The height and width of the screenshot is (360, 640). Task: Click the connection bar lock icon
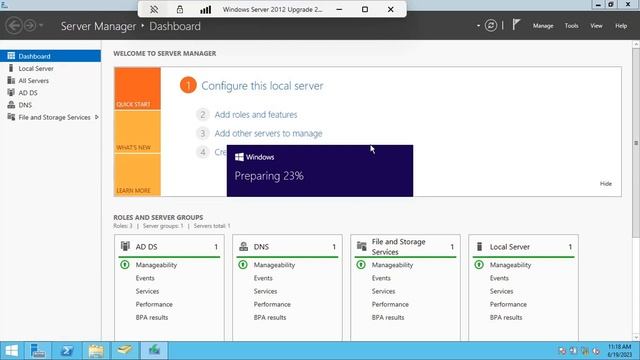(x=180, y=9)
